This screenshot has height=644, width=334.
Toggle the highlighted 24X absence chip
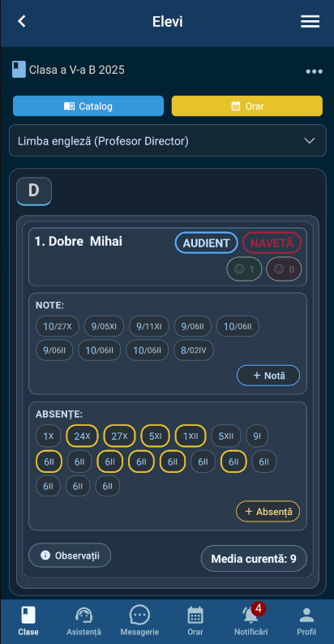(82, 436)
